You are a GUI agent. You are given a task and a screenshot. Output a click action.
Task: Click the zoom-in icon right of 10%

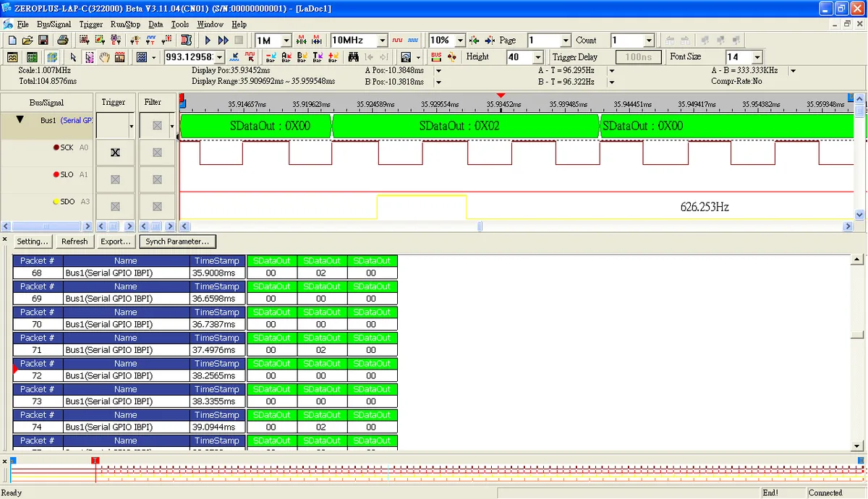click(475, 40)
